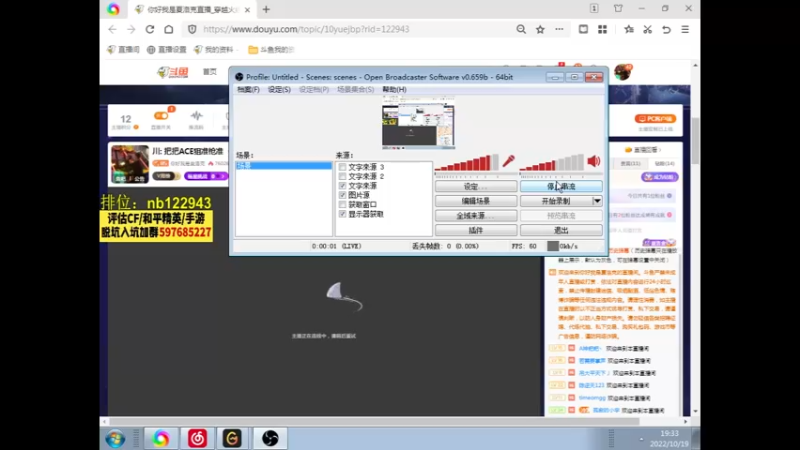800x450 pixels.
Task: Open the 我的资料 bookmark
Action: (213, 49)
